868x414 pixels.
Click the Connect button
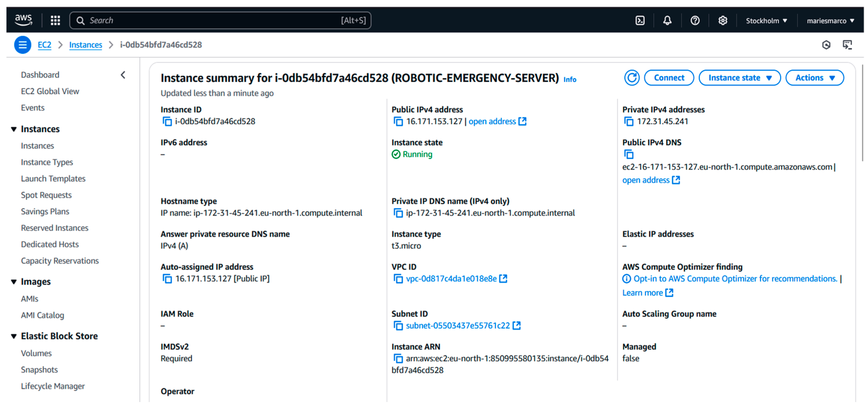(x=668, y=78)
